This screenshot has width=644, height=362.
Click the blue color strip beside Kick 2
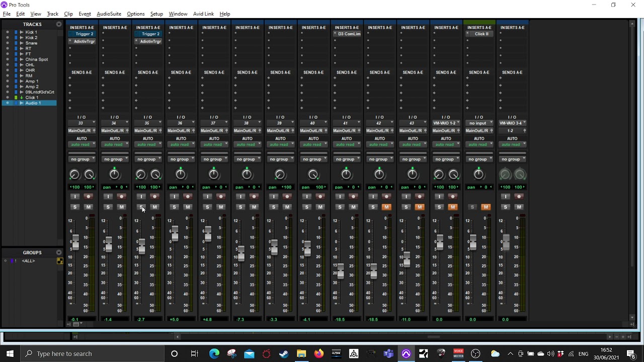click(16, 38)
